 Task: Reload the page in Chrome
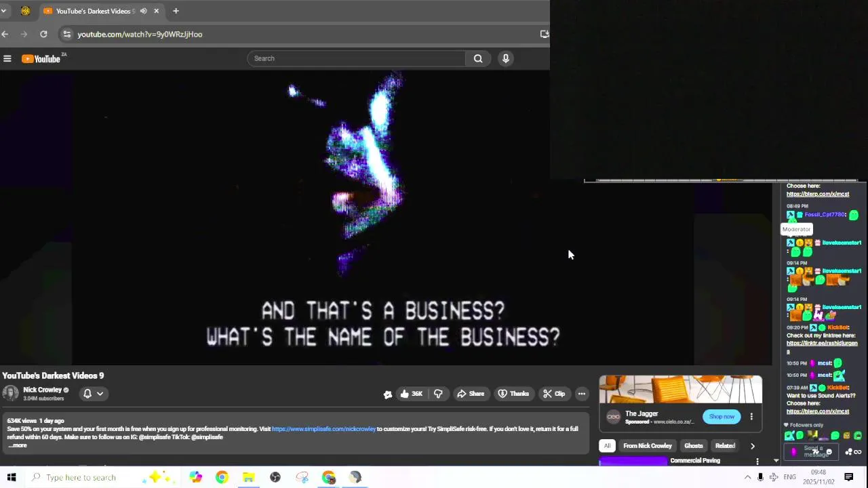click(x=43, y=34)
